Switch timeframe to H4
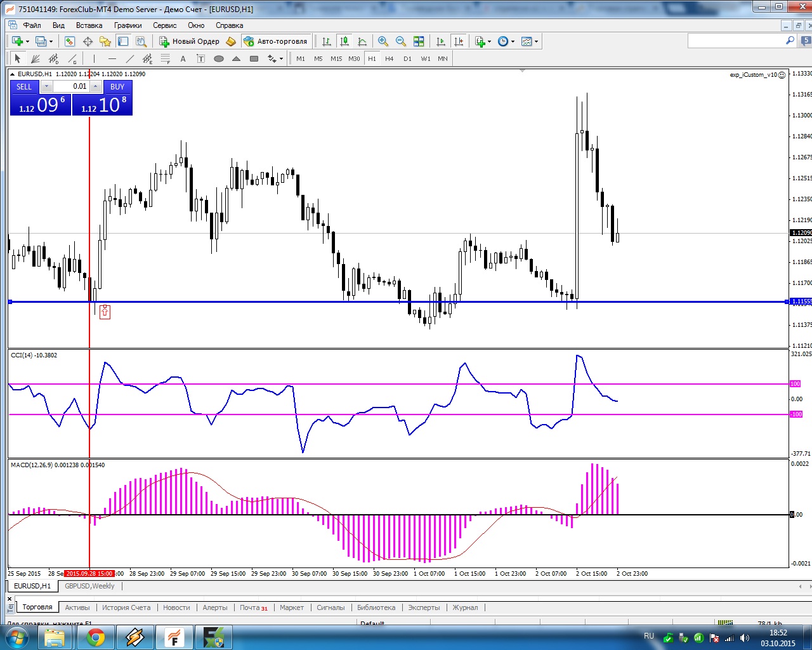This screenshot has height=650, width=812. tap(390, 58)
